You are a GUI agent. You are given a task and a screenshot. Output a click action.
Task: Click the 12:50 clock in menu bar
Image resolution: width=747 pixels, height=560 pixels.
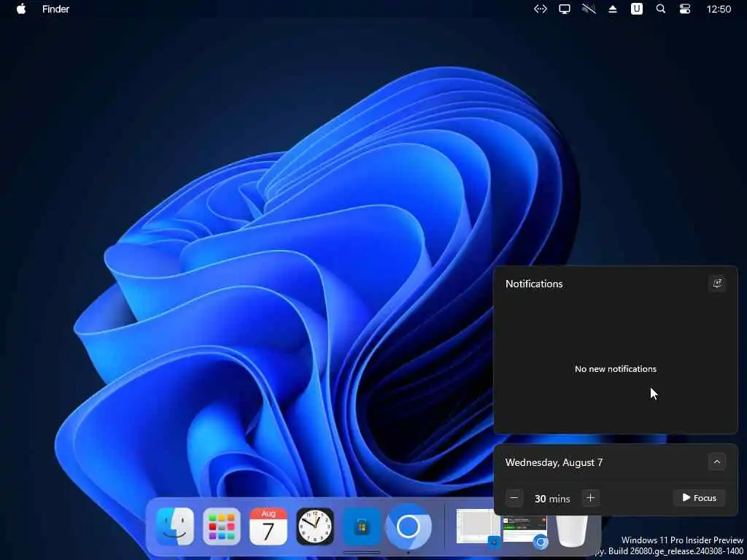[x=719, y=9]
